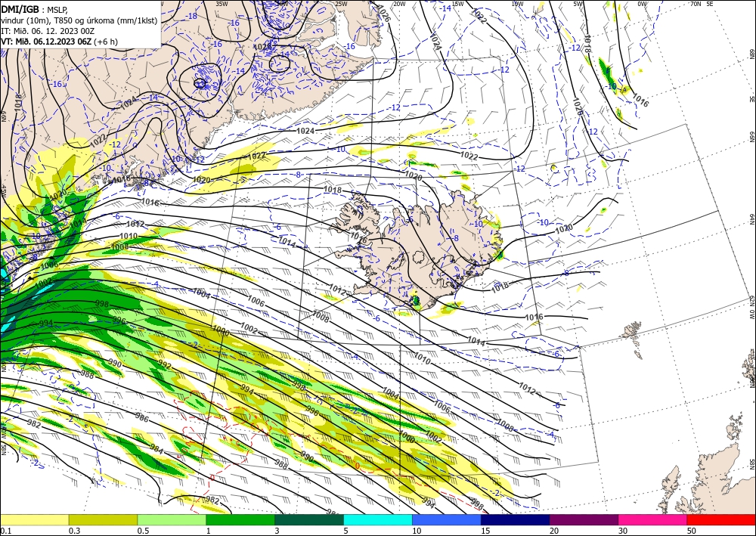Click the olive yellow 0.3–0.5 legend swatch

103,519
